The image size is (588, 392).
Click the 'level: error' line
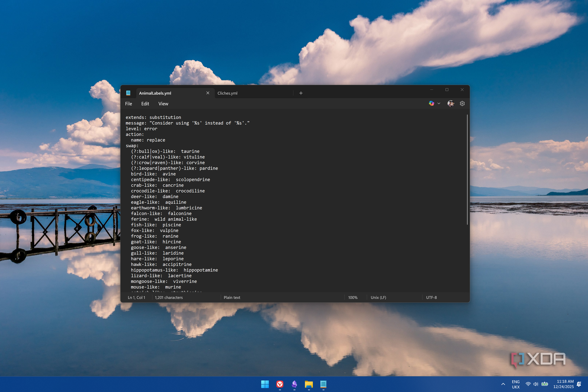141,129
